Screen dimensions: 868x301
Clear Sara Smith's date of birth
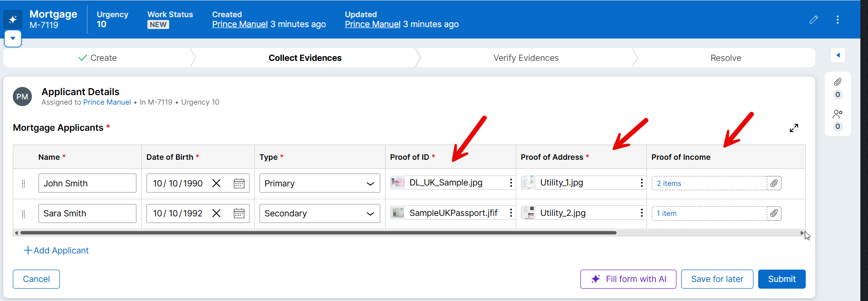pyautogui.click(x=216, y=214)
